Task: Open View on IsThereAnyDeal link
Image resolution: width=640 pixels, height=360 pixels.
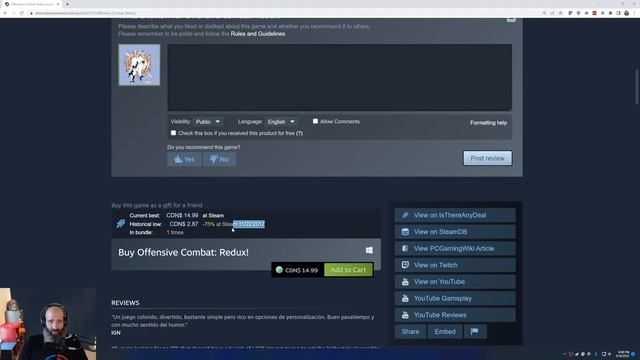Action: tap(455, 215)
